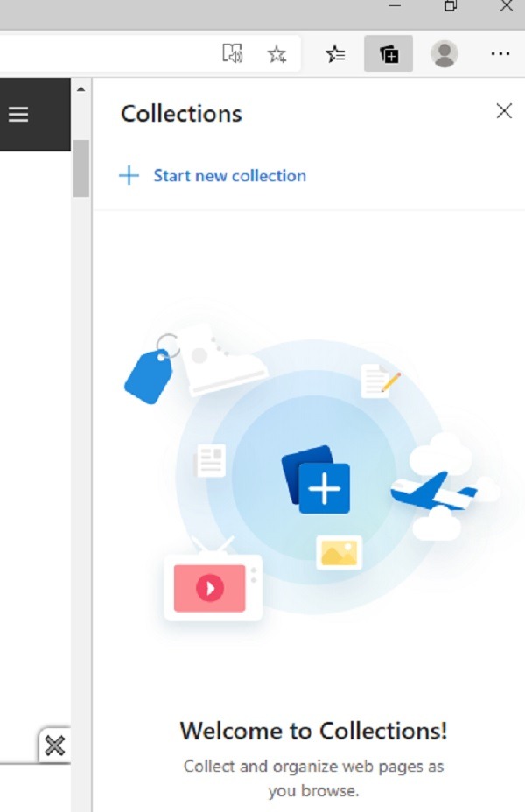525x812 pixels.
Task: Open Settings and more ellipsis menu
Action: [x=500, y=54]
